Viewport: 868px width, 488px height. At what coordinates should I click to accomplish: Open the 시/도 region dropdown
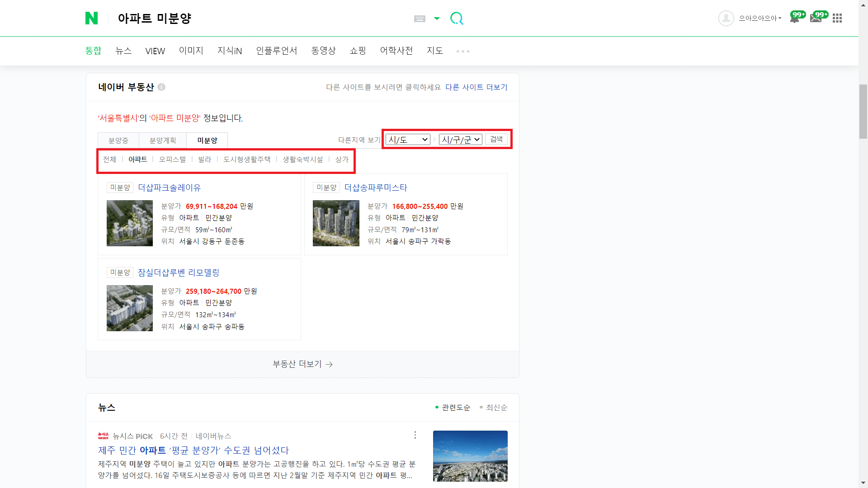click(408, 140)
